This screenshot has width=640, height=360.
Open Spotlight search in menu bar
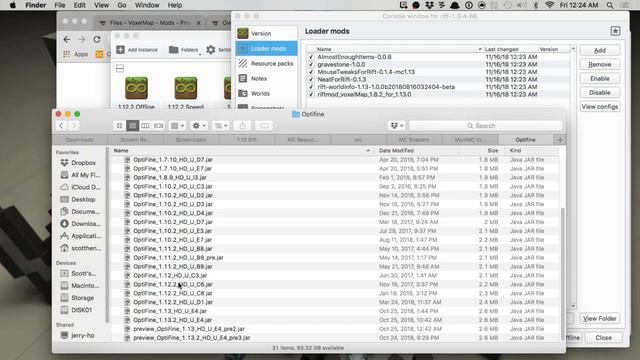(610, 5)
